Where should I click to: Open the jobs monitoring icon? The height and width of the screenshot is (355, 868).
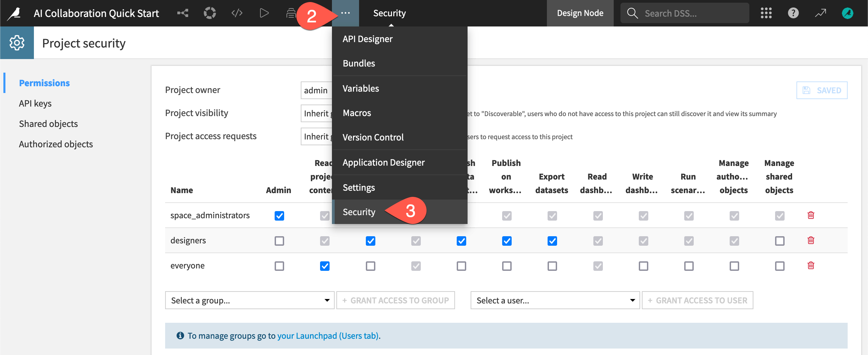pos(292,13)
